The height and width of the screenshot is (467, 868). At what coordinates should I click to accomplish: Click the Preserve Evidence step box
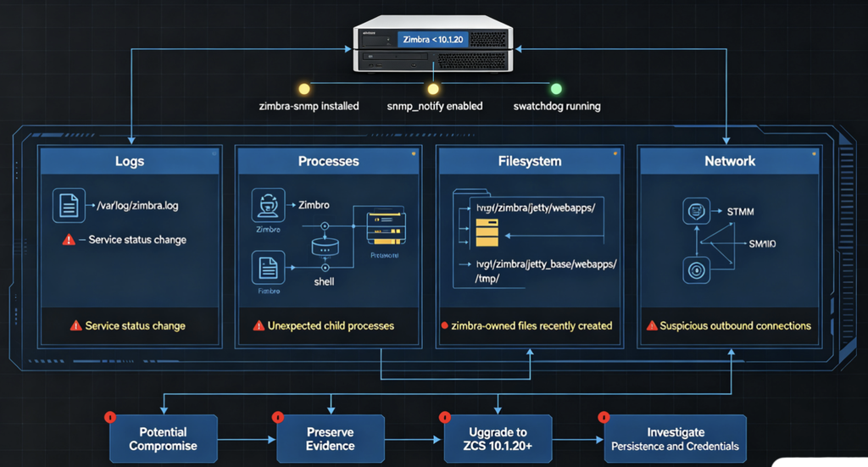point(331,439)
